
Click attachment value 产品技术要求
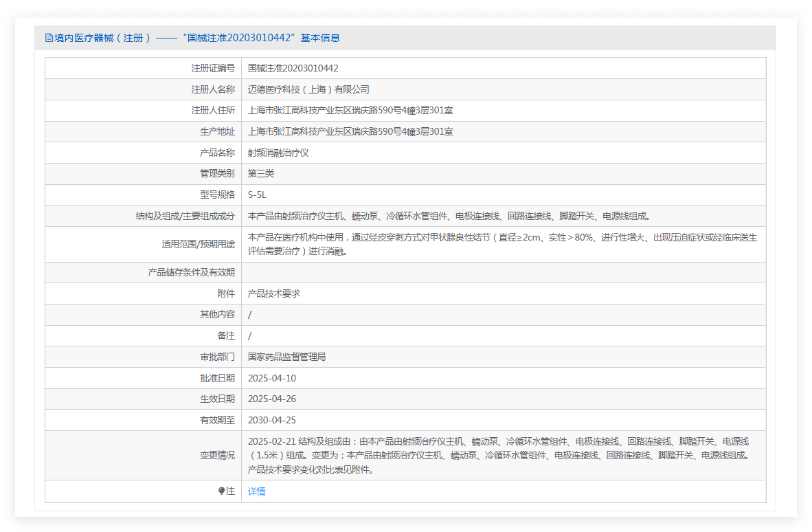274,293
